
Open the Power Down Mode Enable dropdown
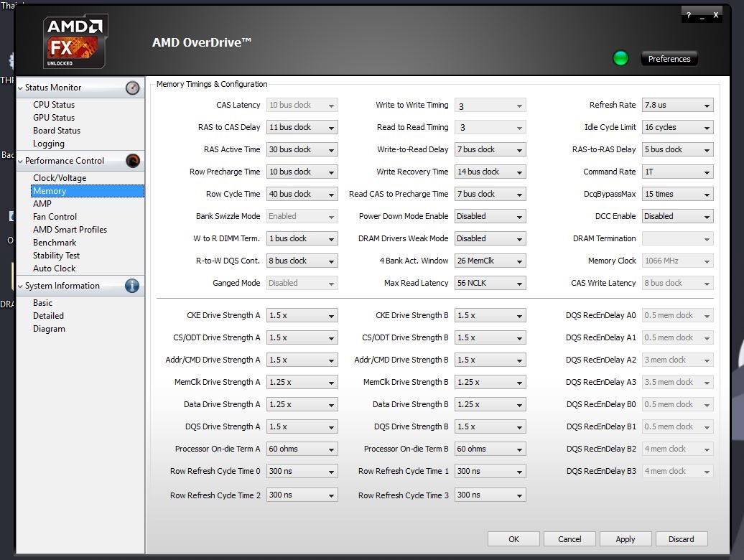click(x=490, y=216)
